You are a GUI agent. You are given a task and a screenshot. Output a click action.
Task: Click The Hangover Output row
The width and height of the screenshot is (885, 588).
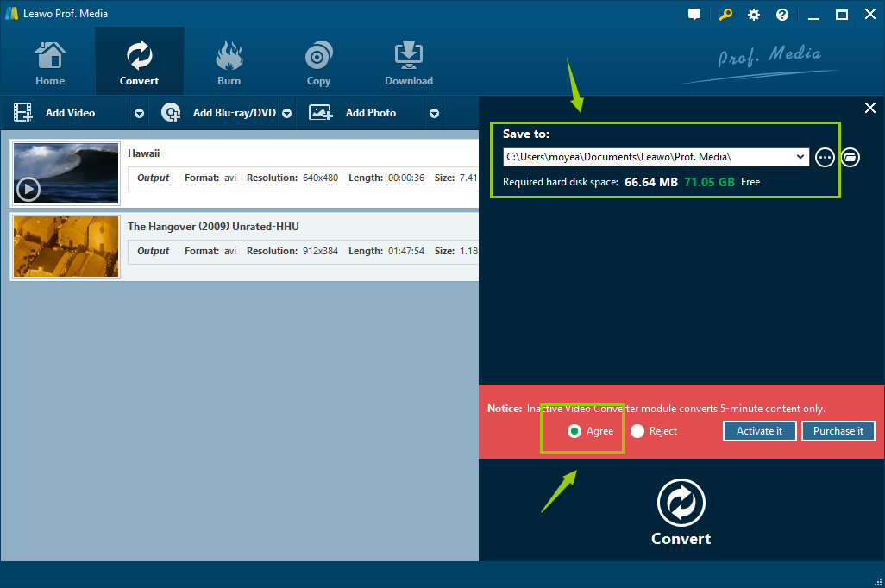tap(303, 251)
